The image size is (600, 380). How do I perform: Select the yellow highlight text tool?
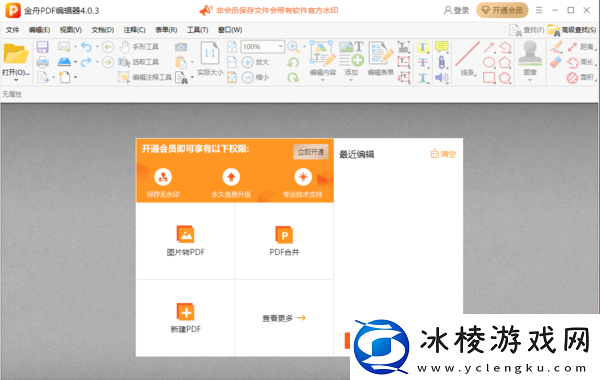[x=422, y=47]
